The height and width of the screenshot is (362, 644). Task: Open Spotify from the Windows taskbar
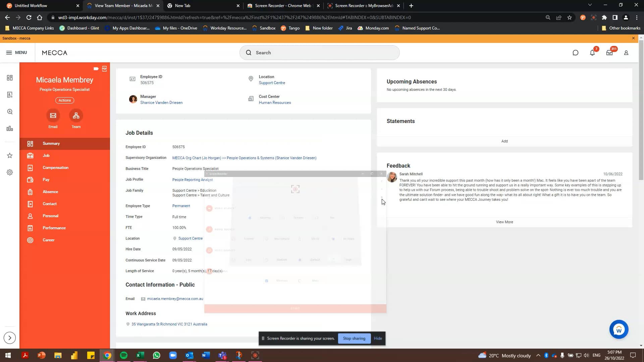click(124, 355)
